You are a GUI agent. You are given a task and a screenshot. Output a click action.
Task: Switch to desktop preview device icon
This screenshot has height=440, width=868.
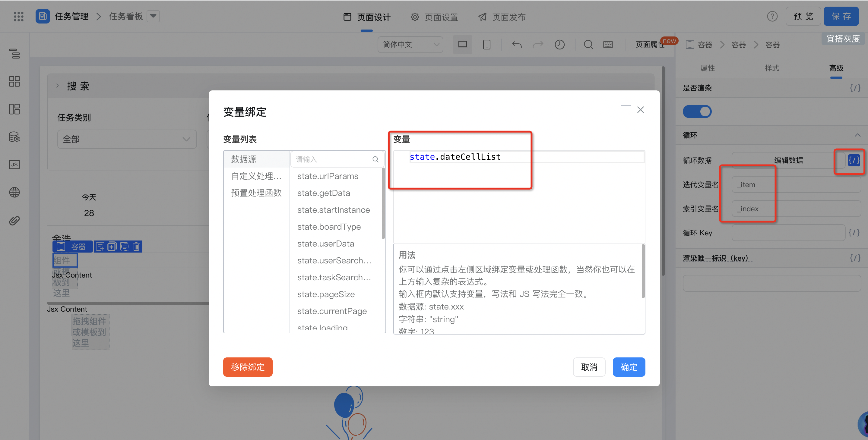(x=462, y=44)
